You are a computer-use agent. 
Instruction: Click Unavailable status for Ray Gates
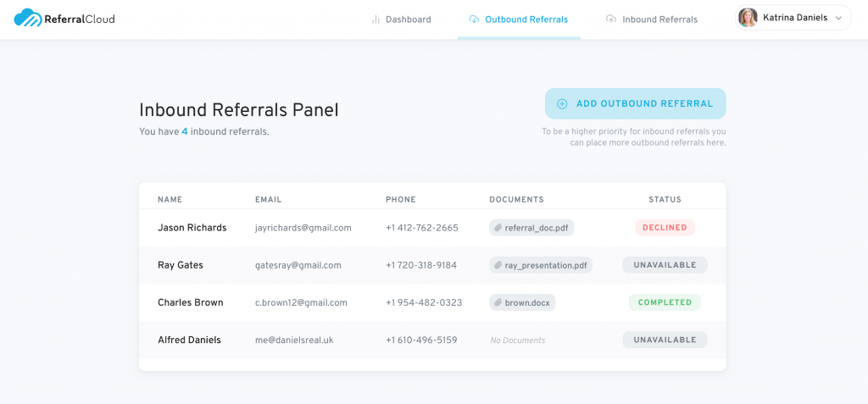tap(665, 265)
